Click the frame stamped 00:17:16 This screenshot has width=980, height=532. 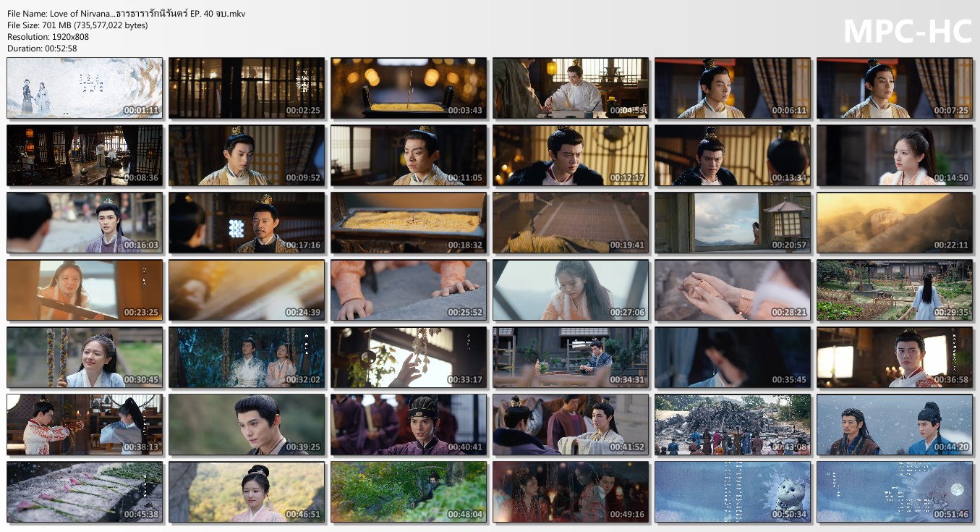(x=247, y=222)
